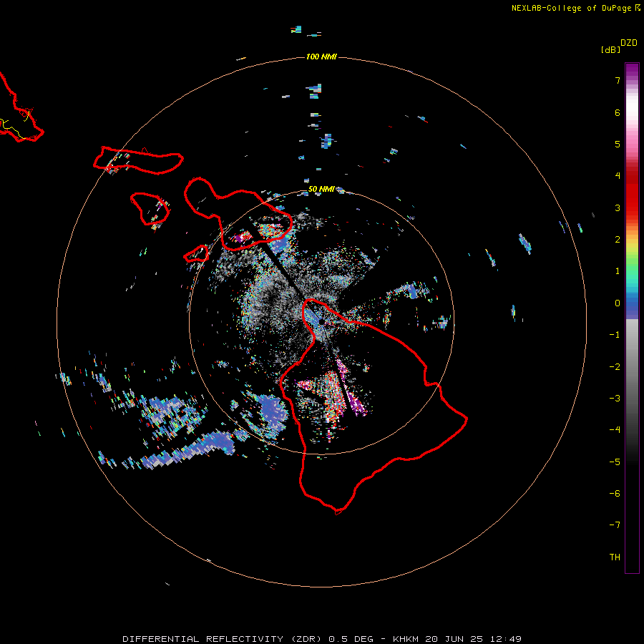The image size is (644, 644).
Task: Click the 5 value on color scale
Action: [618, 144]
